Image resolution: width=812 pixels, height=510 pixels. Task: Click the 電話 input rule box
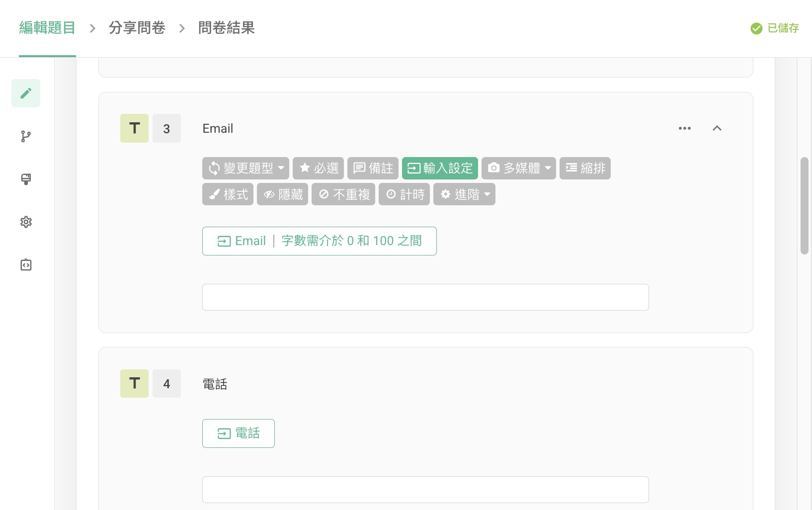click(239, 433)
